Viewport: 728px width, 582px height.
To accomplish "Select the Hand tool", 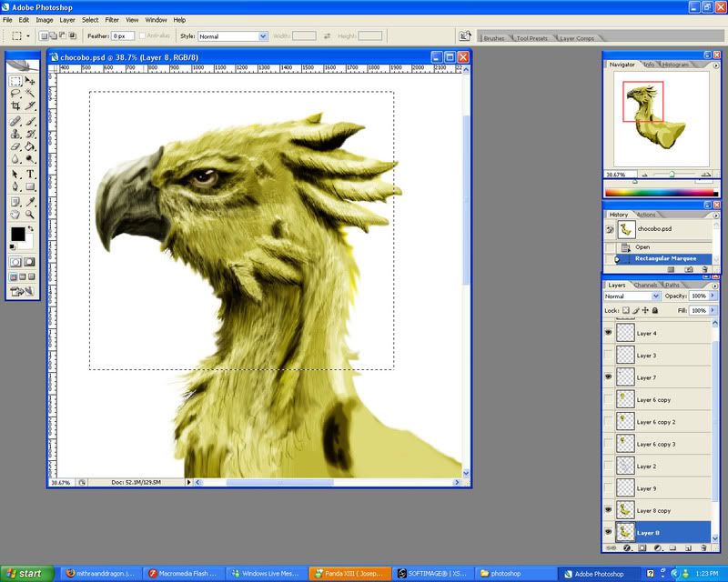I will (x=15, y=215).
